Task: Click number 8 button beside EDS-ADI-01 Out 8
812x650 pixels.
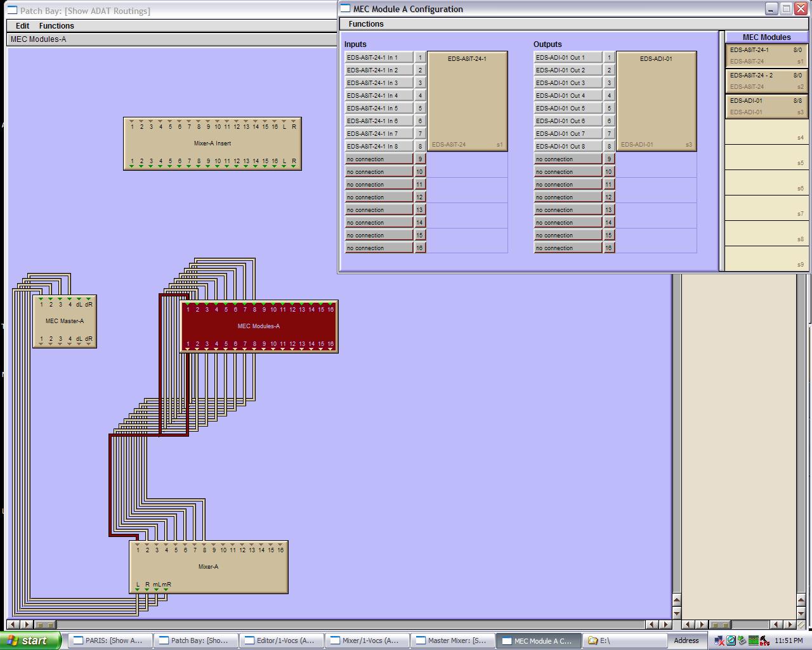Action: (609, 146)
